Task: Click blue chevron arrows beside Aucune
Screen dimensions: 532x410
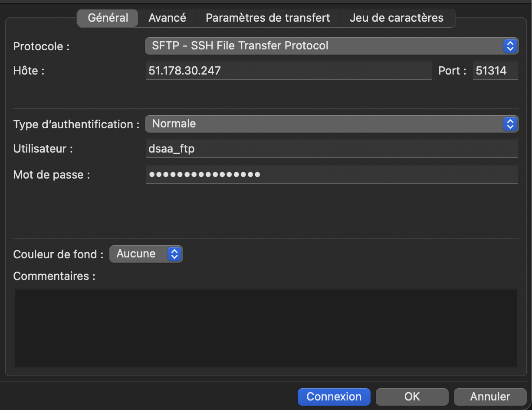Action: coord(174,254)
